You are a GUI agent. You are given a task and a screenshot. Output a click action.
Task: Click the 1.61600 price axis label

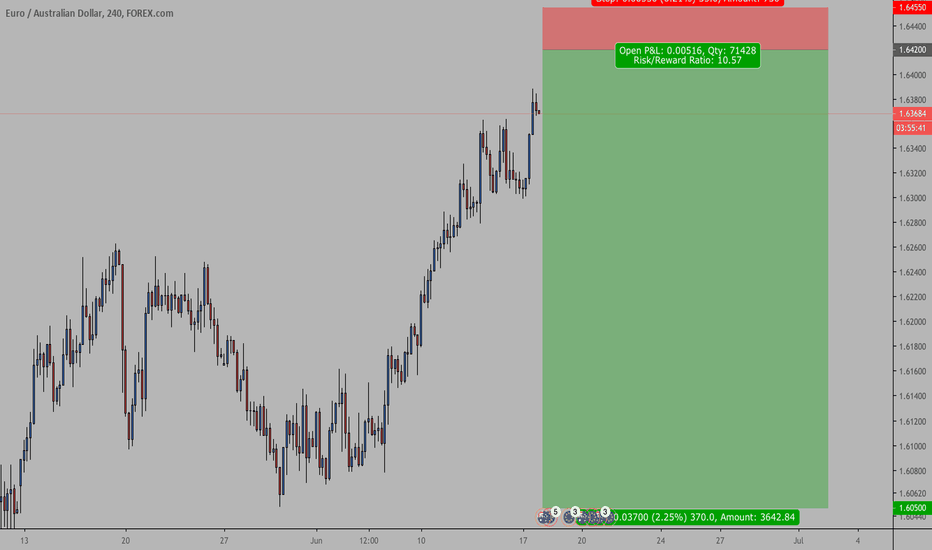912,371
